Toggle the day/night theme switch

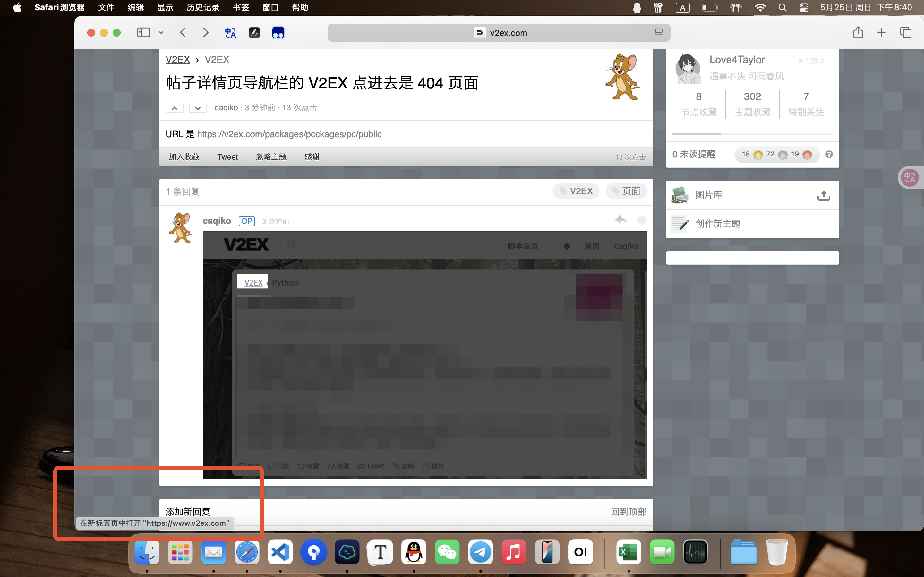coord(812,61)
